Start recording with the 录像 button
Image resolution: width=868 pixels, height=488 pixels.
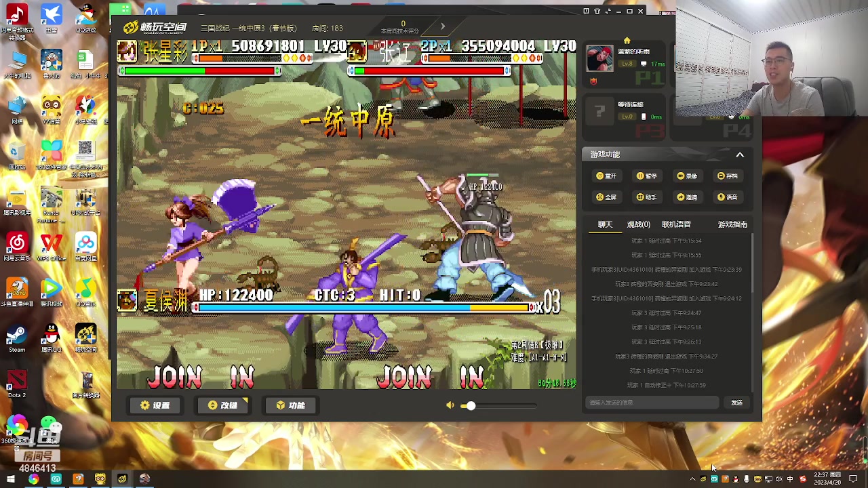[687, 176]
